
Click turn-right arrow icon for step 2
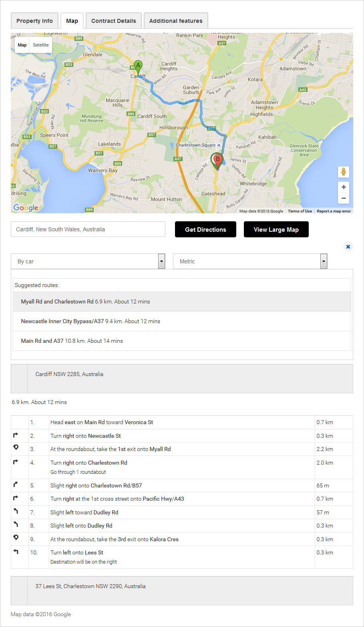click(16, 435)
